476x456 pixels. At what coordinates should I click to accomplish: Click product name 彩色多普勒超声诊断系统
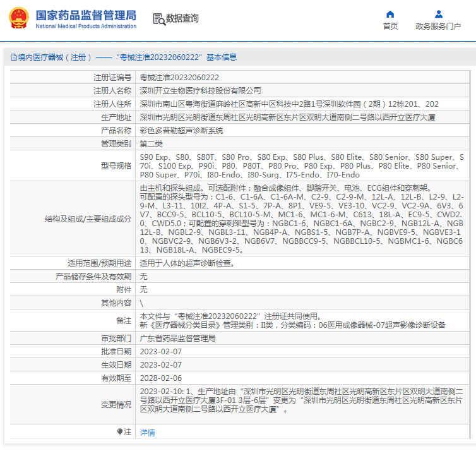click(x=181, y=131)
